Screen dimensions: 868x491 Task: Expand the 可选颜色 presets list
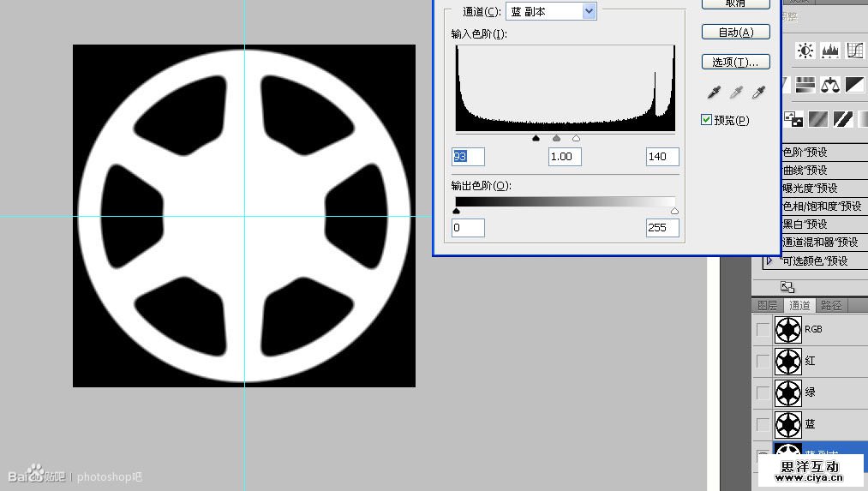point(769,260)
